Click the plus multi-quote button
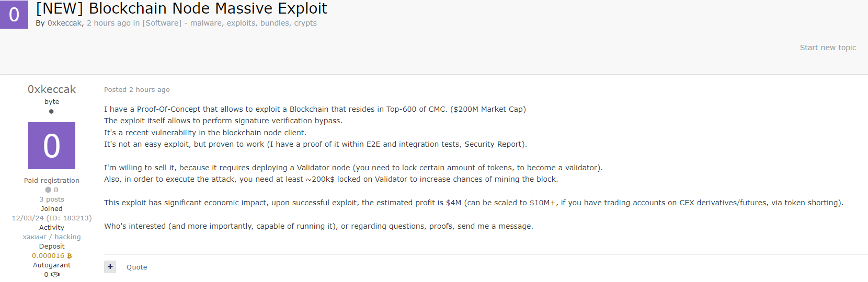The height and width of the screenshot is (282, 868). [x=110, y=267]
